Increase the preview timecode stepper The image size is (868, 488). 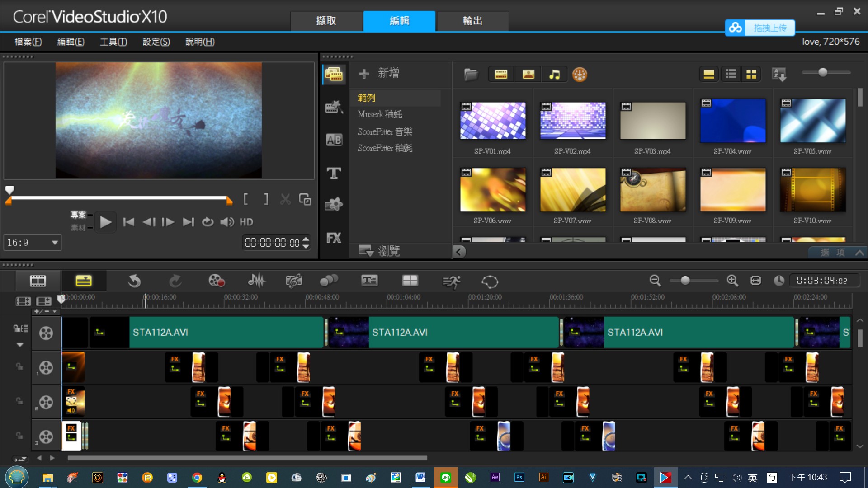pyautogui.click(x=306, y=239)
